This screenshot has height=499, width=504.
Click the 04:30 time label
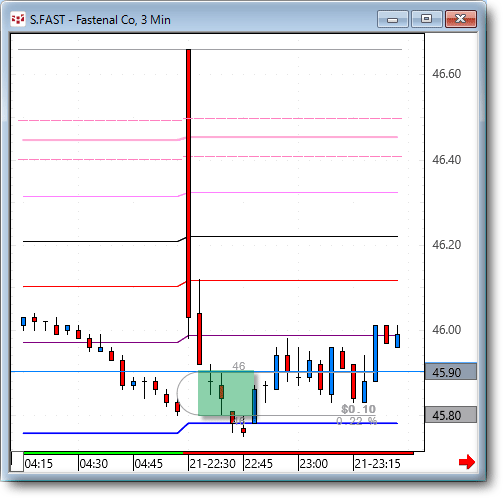(x=94, y=464)
